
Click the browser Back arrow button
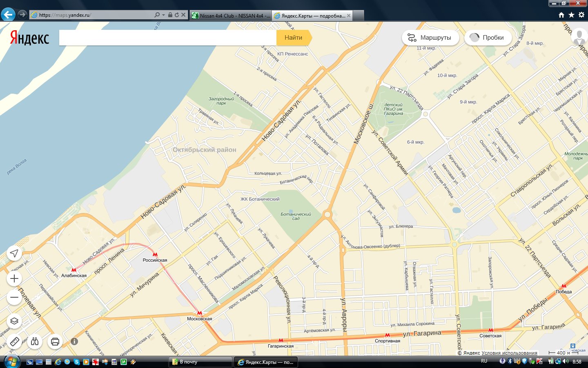(8, 15)
